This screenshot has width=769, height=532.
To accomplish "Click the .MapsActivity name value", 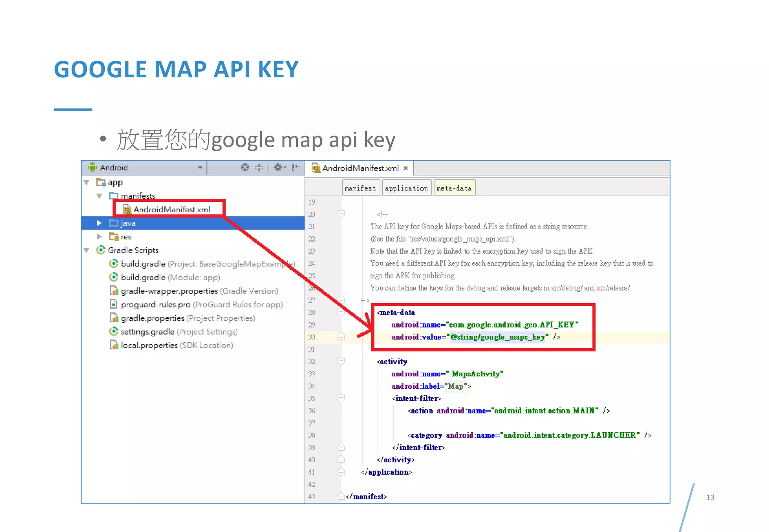I will [475, 374].
